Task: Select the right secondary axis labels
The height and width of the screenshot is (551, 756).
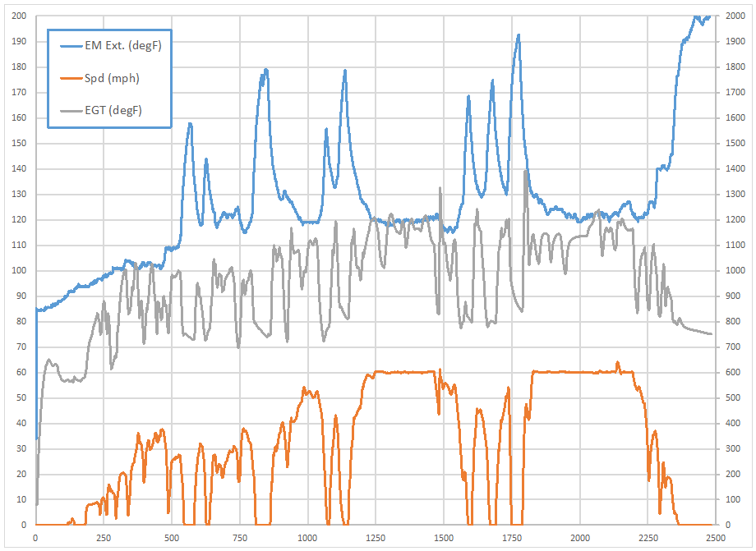Action: point(735,271)
